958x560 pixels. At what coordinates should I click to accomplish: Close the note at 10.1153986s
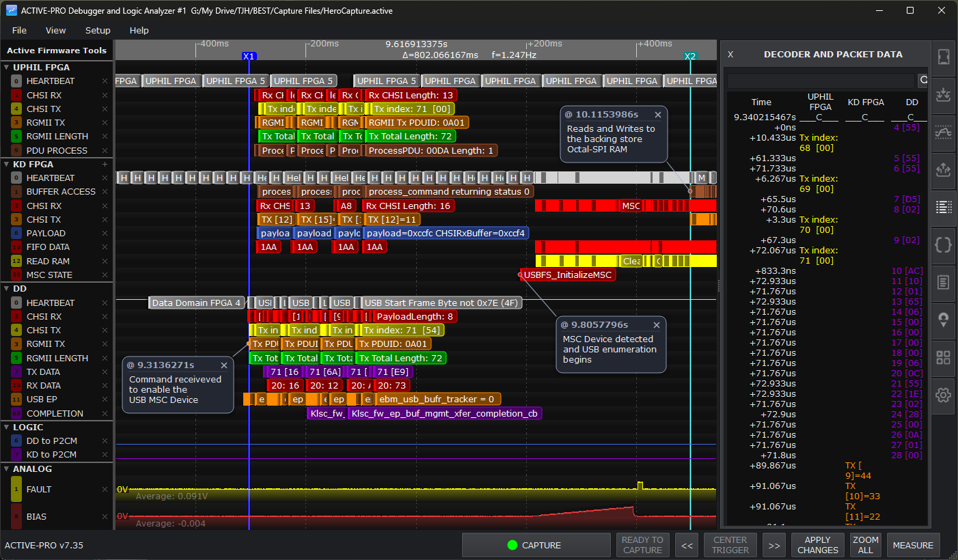[x=658, y=115]
